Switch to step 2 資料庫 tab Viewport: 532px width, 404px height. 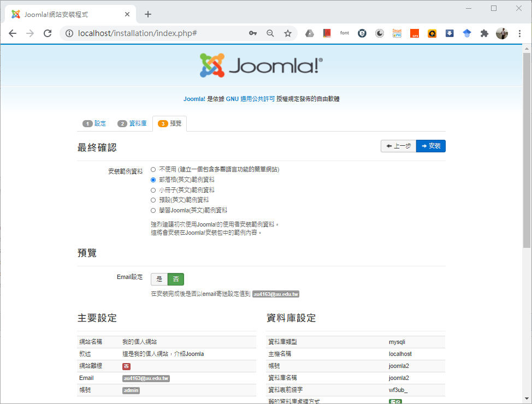point(132,123)
